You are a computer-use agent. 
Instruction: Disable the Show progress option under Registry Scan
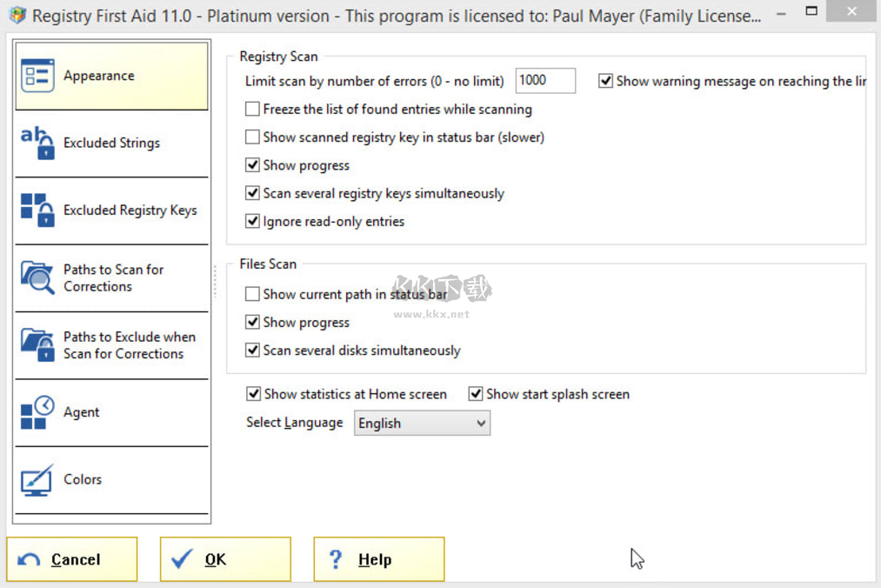tap(252, 165)
